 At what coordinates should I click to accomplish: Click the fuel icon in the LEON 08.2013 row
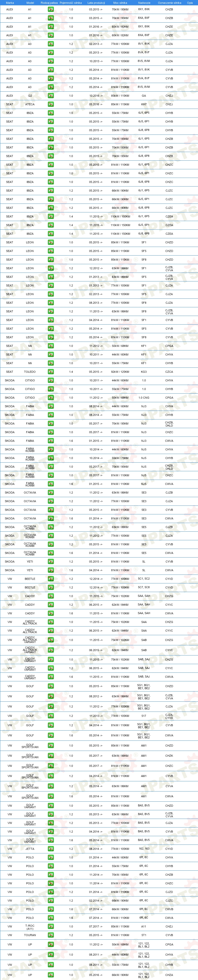[x=50, y=303]
